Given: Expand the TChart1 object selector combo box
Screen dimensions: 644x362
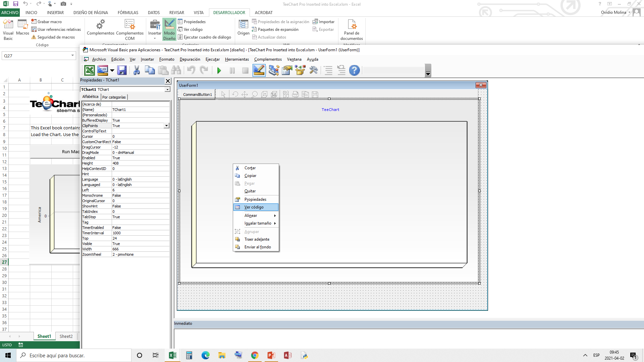Looking at the screenshot, I should (167, 89).
